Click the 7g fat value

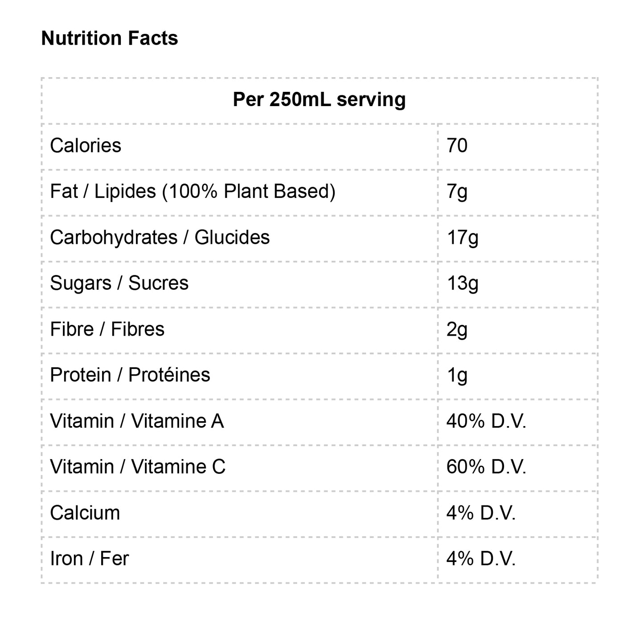coord(457,192)
